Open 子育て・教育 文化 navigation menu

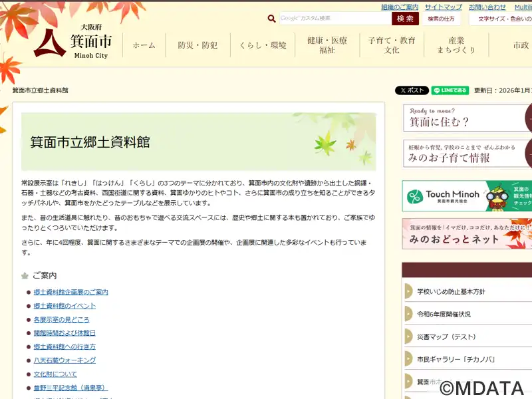tap(392, 45)
